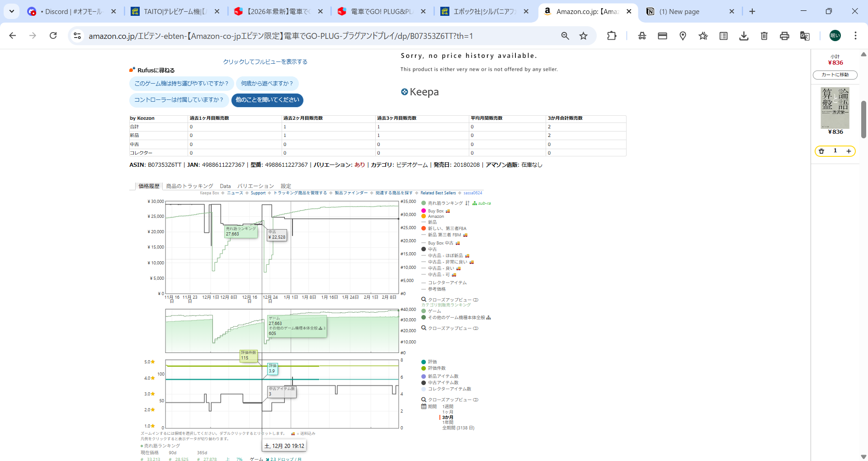This screenshot has height=461, width=868.
Task: Click the green profile avatar icon
Action: tap(835, 36)
